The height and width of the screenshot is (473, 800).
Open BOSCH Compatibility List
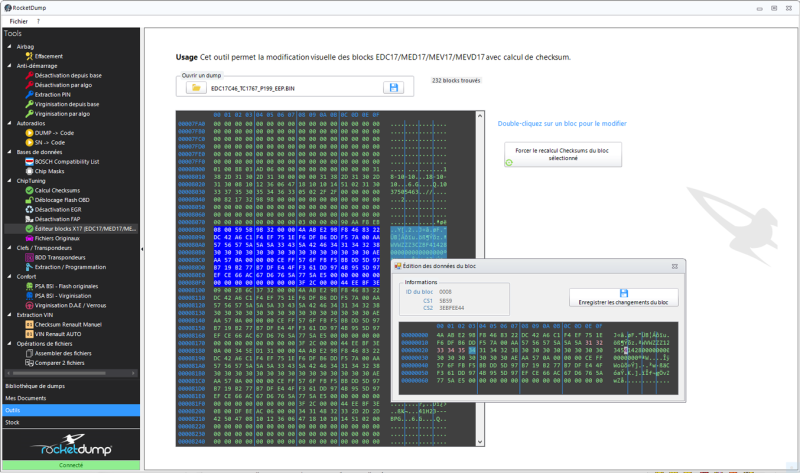tap(67, 160)
